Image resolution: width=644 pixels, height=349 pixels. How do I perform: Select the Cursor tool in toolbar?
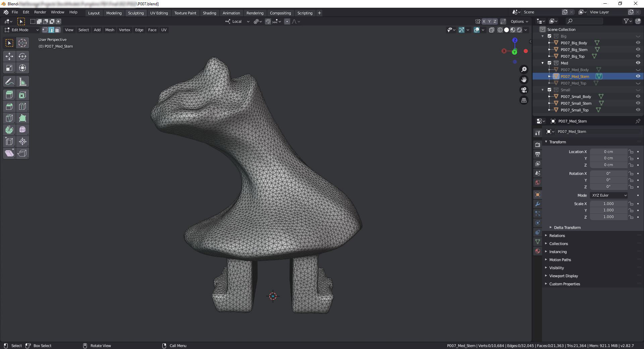click(x=22, y=43)
